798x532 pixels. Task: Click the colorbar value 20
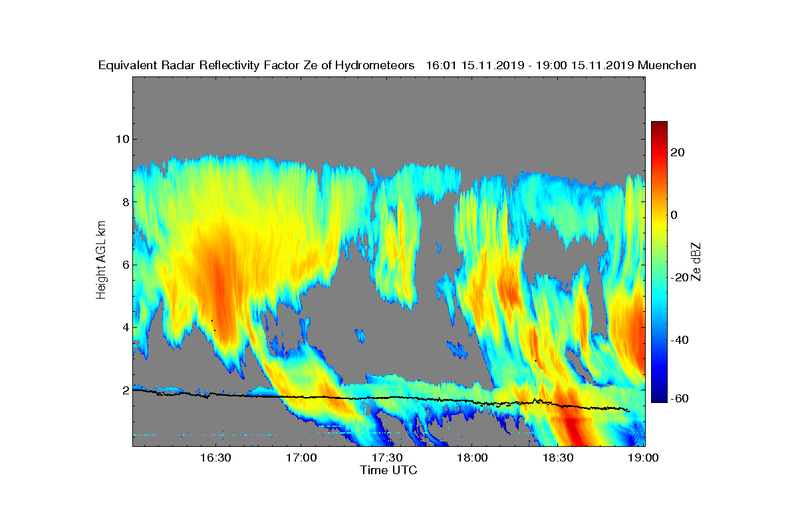coord(678,152)
